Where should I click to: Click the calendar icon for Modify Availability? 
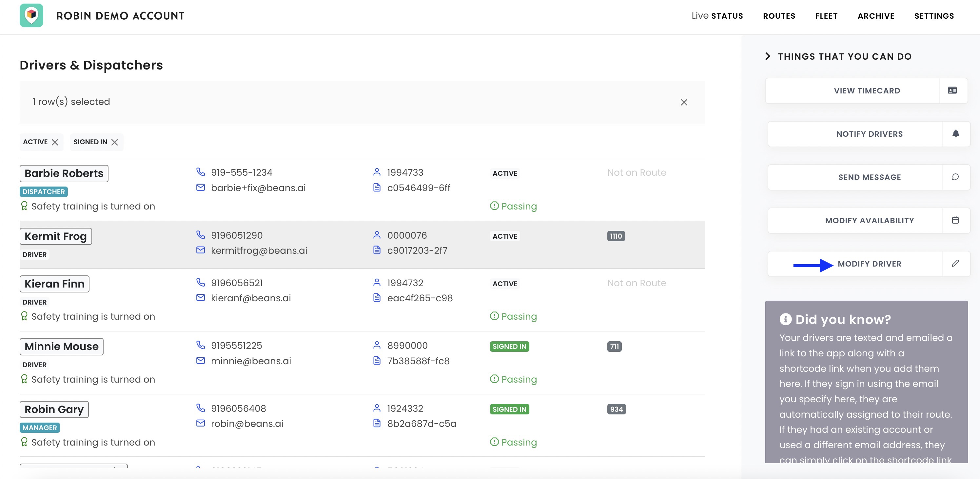coord(955,220)
